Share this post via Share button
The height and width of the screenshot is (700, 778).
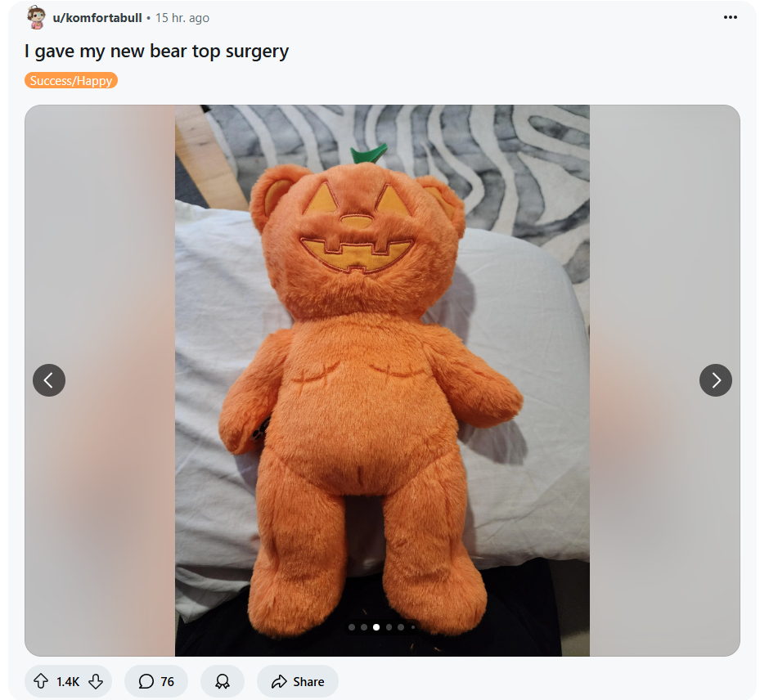coord(298,681)
